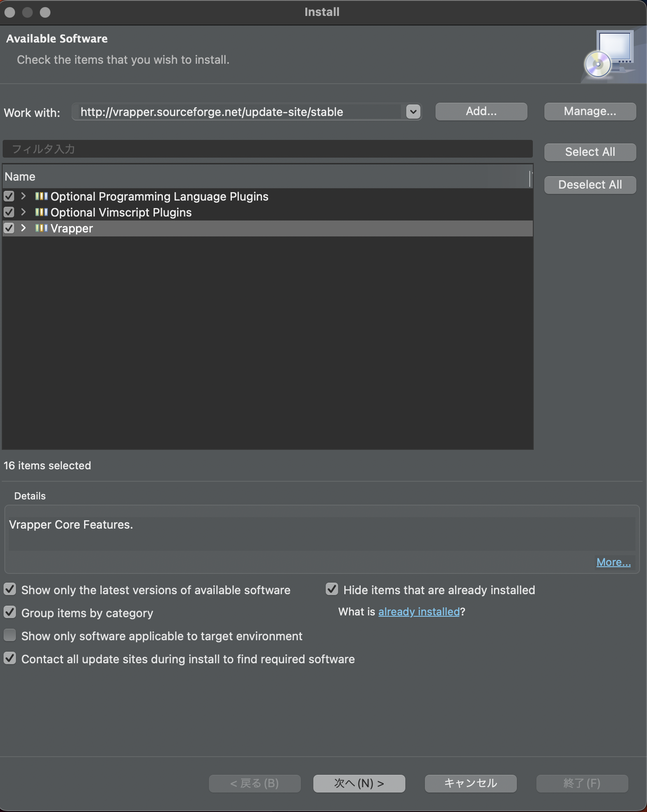The width and height of the screenshot is (647, 812).
Task: Click the Vrapper Core Features details text
Action: (x=71, y=525)
